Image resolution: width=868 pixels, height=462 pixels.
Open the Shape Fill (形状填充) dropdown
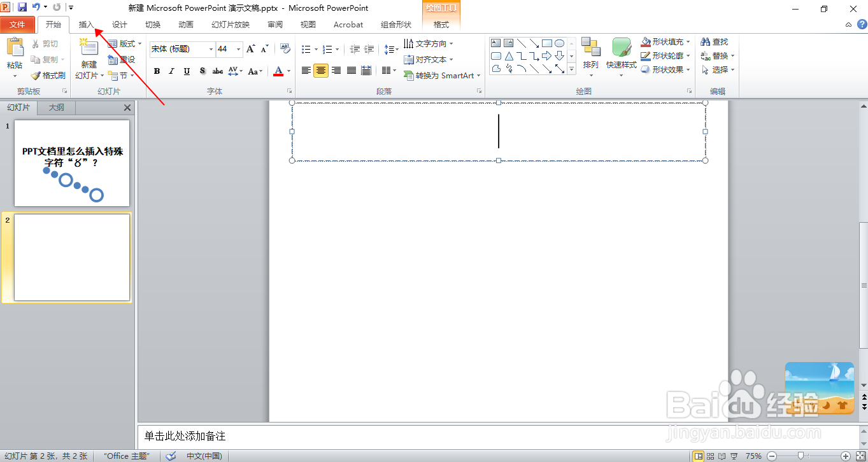(665, 42)
